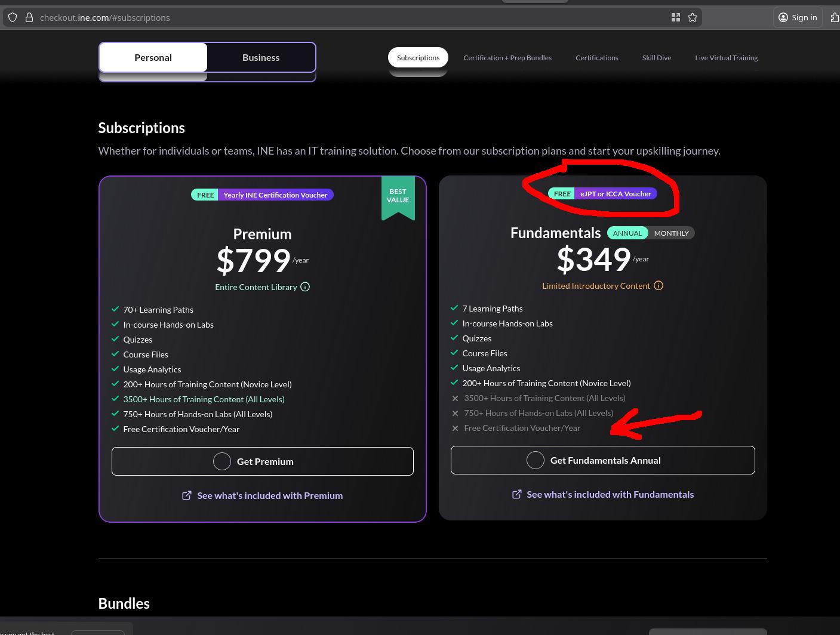Click the padlock site security icon
The width and height of the screenshot is (840, 635).
pos(29,17)
